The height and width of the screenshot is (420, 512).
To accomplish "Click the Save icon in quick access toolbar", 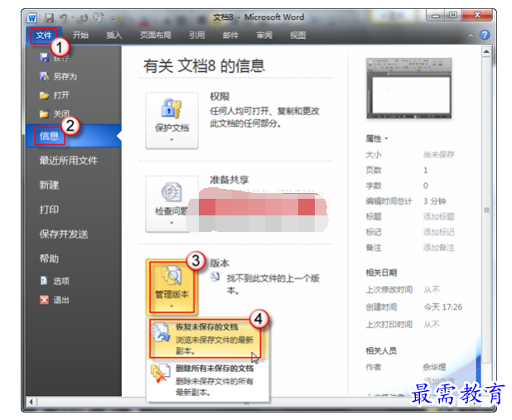I will 50,18.
